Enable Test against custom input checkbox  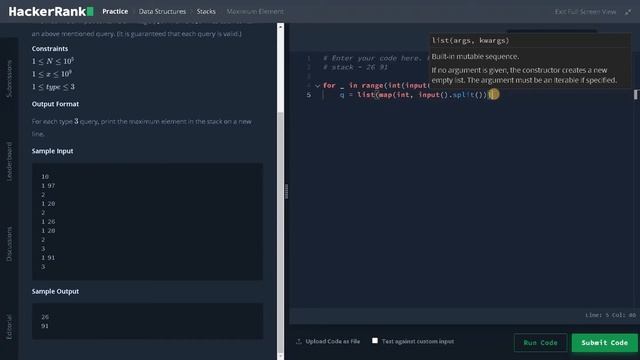(375, 340)
